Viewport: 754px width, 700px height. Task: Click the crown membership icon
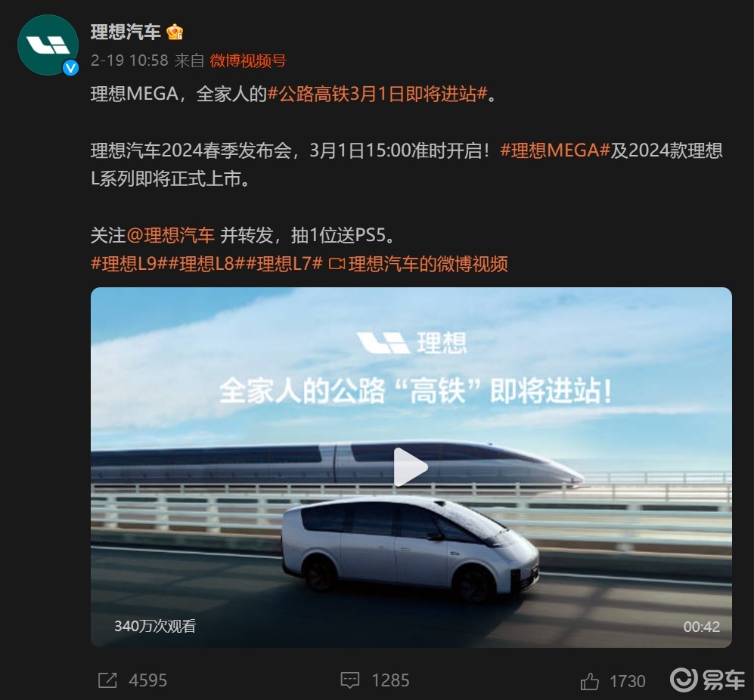[175, 33]
